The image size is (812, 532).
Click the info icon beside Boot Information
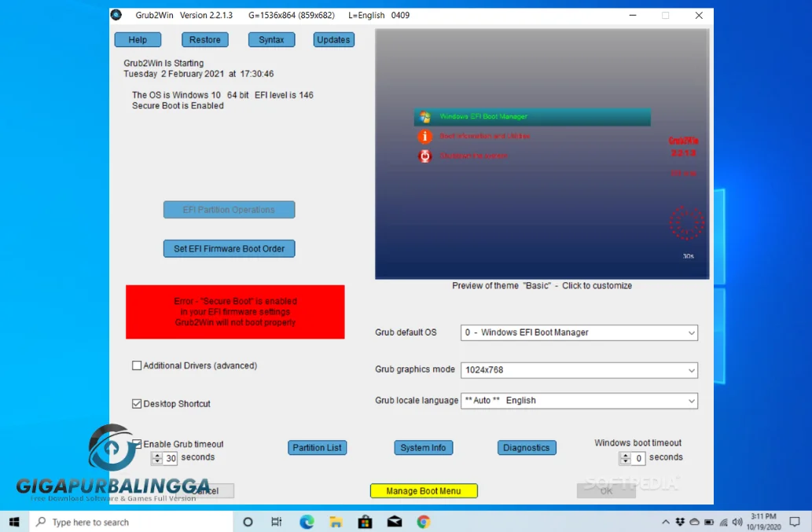tap(425, 136)
